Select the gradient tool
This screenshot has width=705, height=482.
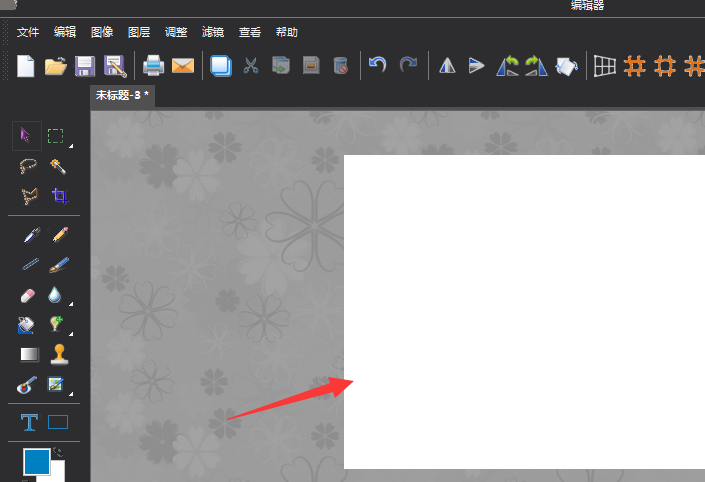coord(30,354)
